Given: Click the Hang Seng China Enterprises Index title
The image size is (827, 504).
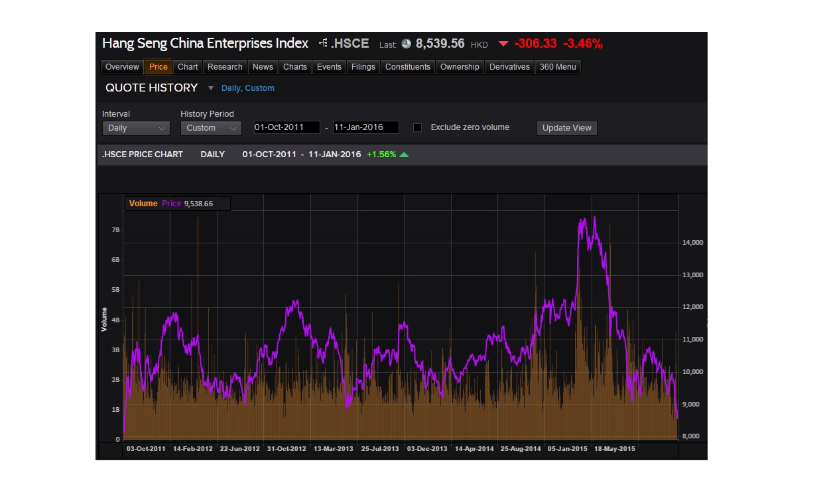Looking at the screenshot, I should [205, 44].
